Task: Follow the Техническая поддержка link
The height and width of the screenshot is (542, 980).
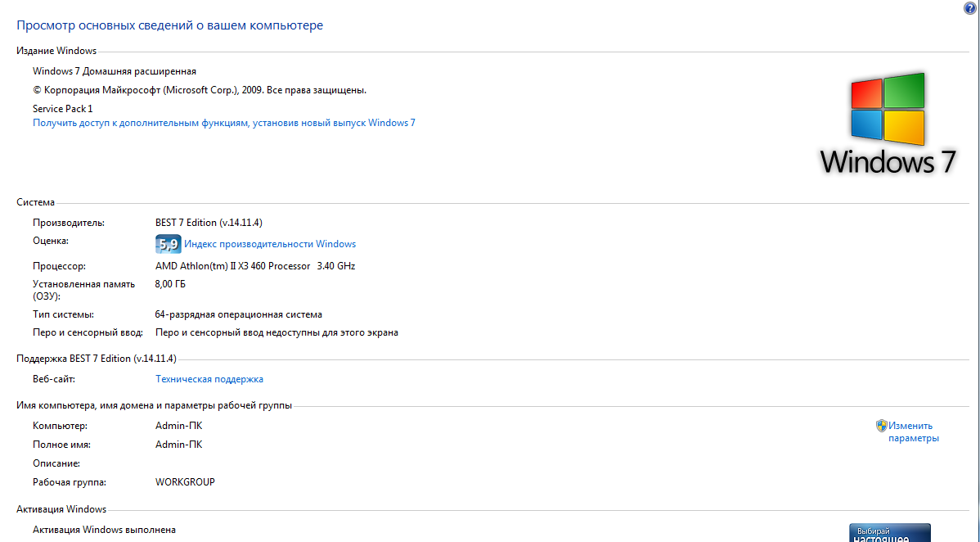Action: click(x=209, y=379)
